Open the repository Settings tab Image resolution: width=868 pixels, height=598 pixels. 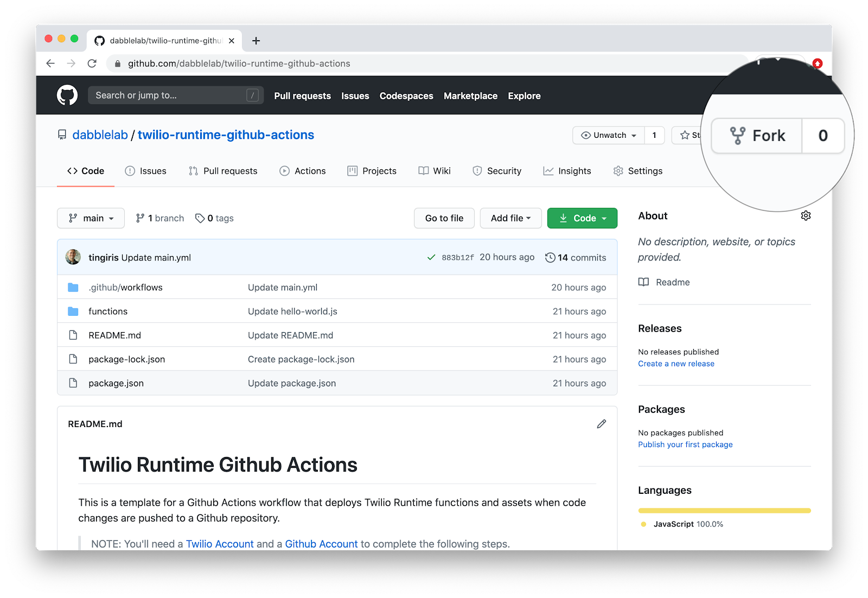click(x=638, y=171)
